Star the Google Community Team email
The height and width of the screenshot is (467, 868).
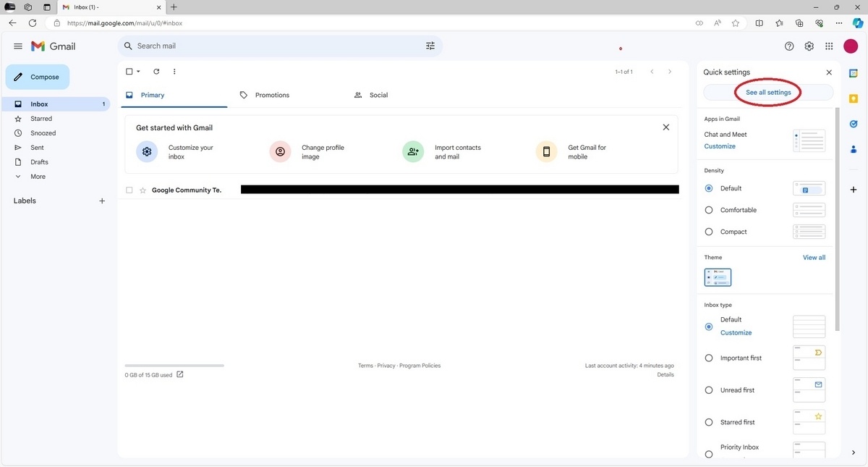pyautogui.click(x=142, y=190)
